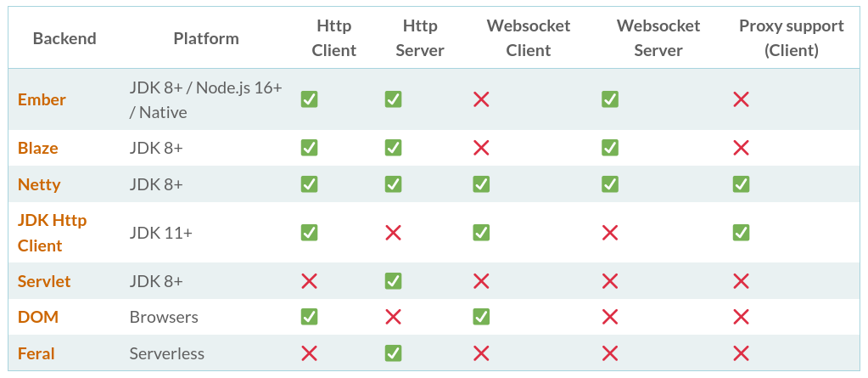This screenshot has height=378, width=868.
Task: Click the DOM backend link
Action: 37,317
